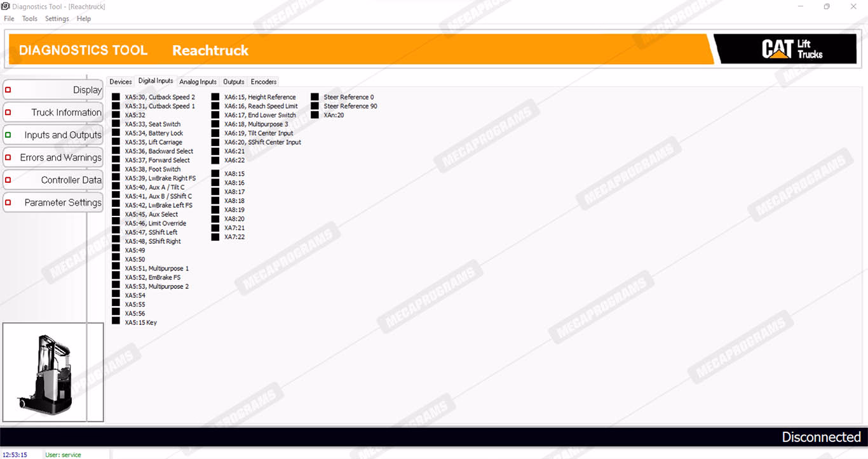Click the red indicator on Parameter Settings
The image size is (868, 459).
coord(8,203)
